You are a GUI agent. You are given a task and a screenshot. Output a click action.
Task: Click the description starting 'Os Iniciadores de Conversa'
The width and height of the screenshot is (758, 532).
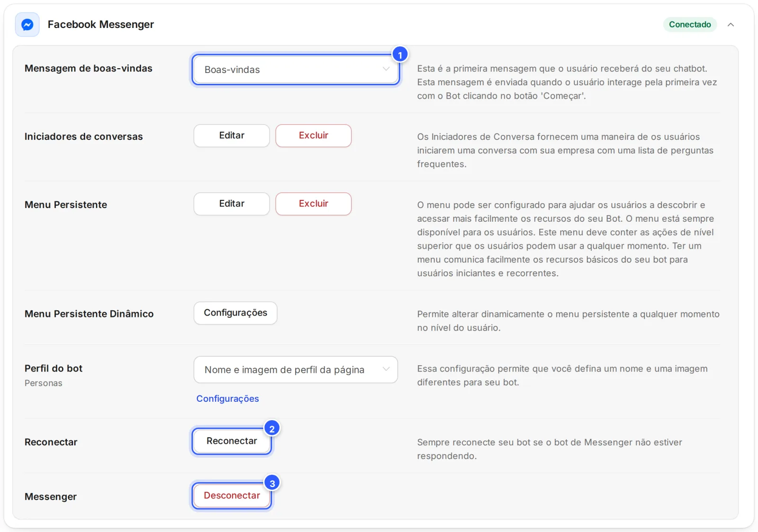click(x=565, y=150)
